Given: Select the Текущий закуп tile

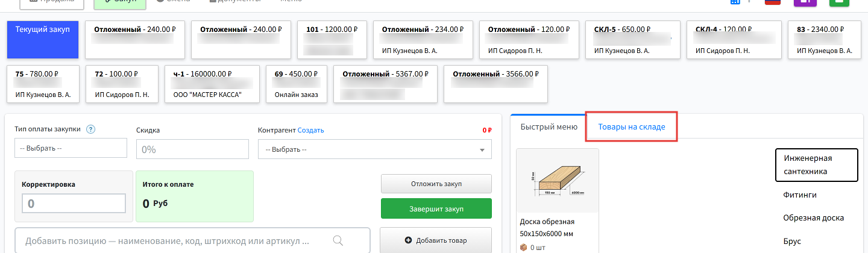Looking at the screenshot, I should pos(43,40).
